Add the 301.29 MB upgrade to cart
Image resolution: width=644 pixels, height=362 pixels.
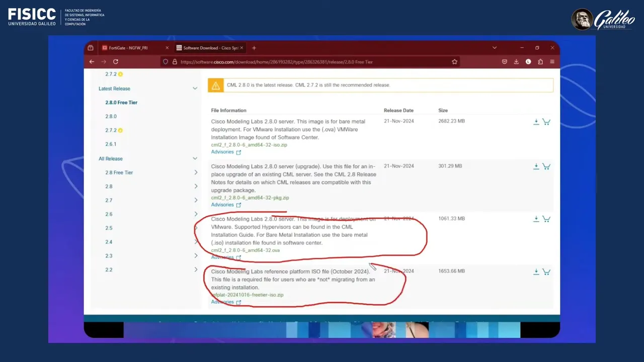(546, 166)
